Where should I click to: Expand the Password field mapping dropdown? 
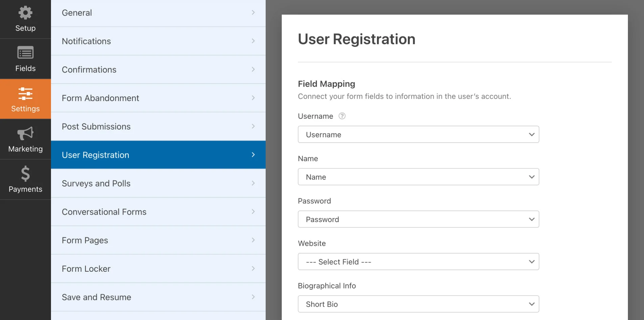[x=418, y=219]
